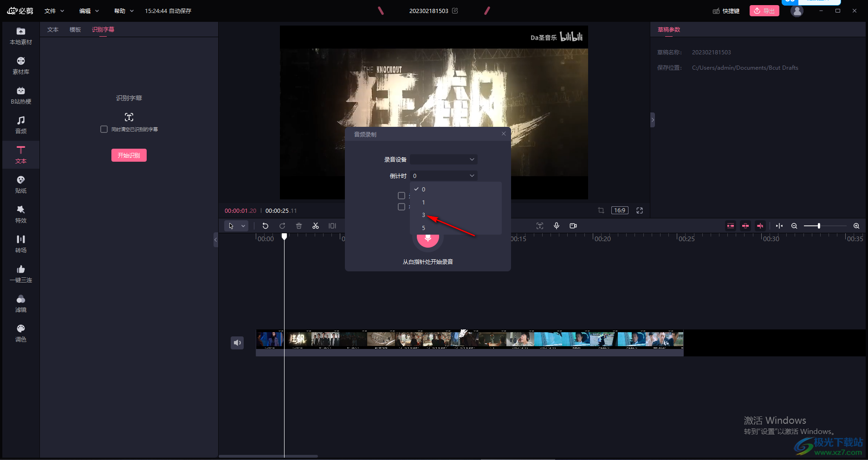Open the 16:9 aspect ratio selector
Viewport: 868px width, 460px height.
tap(620, 210)
